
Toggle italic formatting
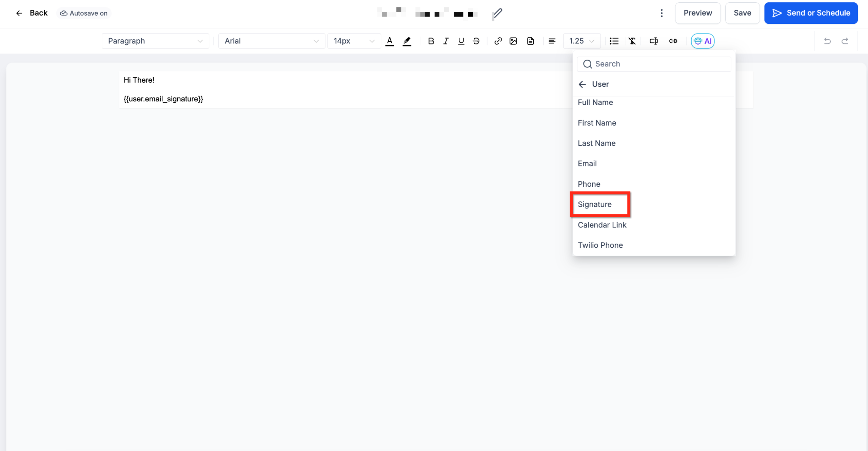pos(446,41)
